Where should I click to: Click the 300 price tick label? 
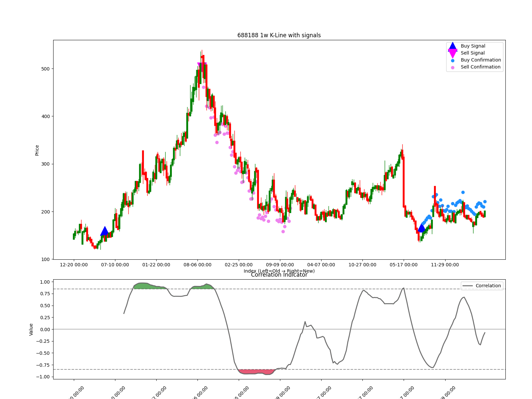[x=46, y=164]
